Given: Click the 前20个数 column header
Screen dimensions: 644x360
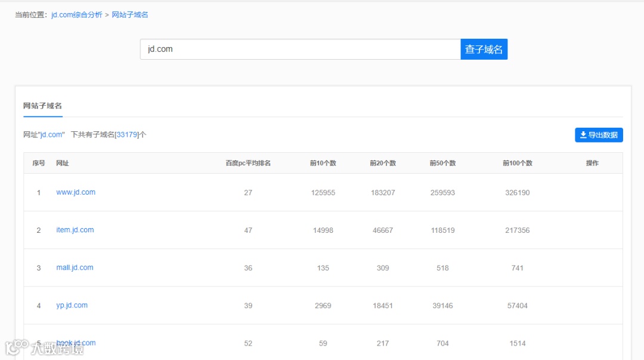Looking at the screenshot, I should pos(383,164).
